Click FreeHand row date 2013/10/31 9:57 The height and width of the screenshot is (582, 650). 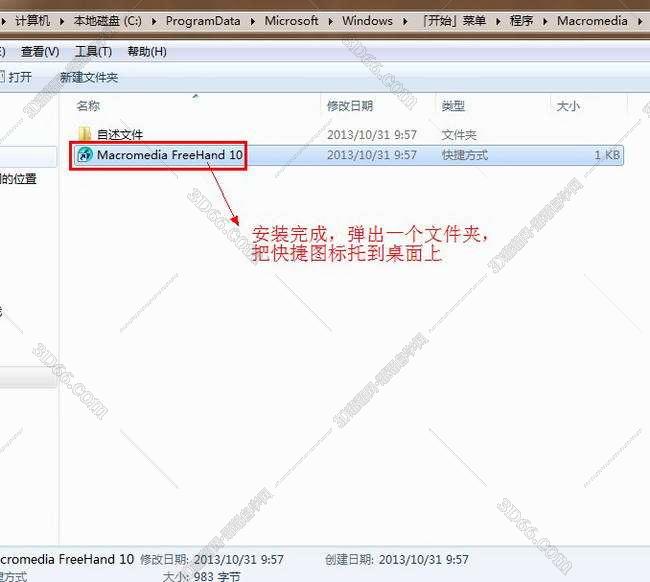372,155
